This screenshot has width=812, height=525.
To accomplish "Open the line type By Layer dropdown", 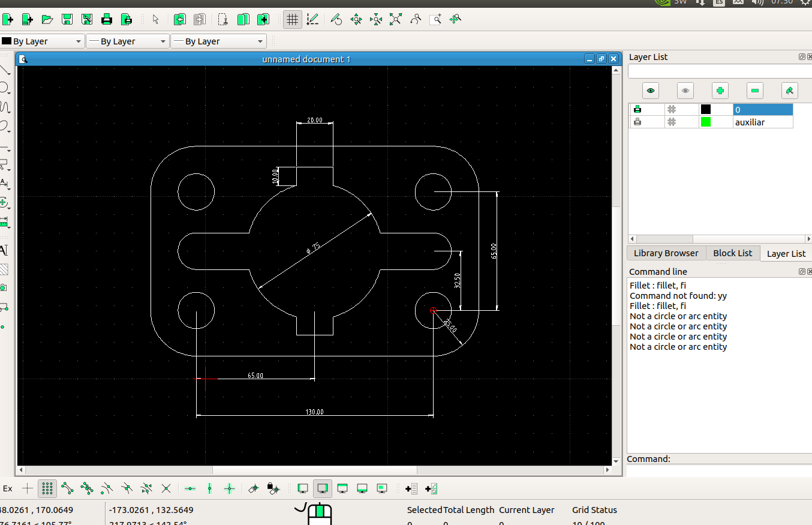I will click(218, 41).
